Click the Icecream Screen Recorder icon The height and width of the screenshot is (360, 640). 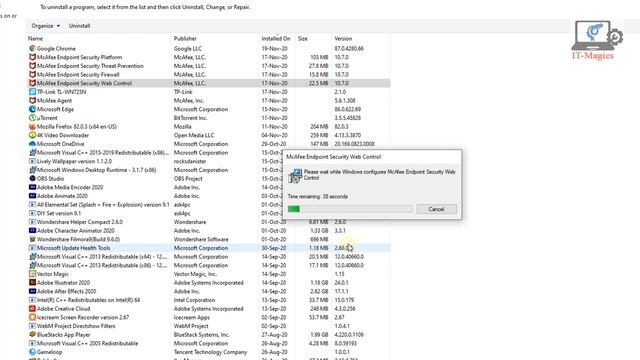[x=32, y=317]
